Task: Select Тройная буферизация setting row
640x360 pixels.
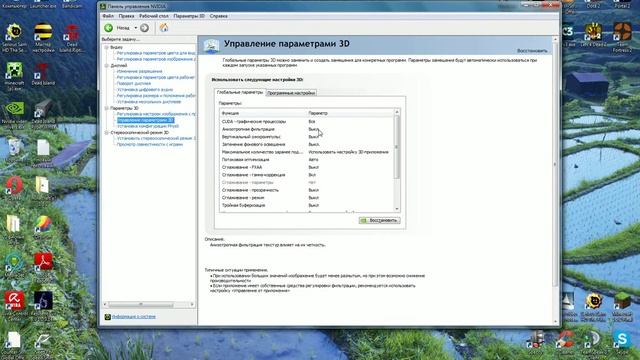Action: coord(307,205)
